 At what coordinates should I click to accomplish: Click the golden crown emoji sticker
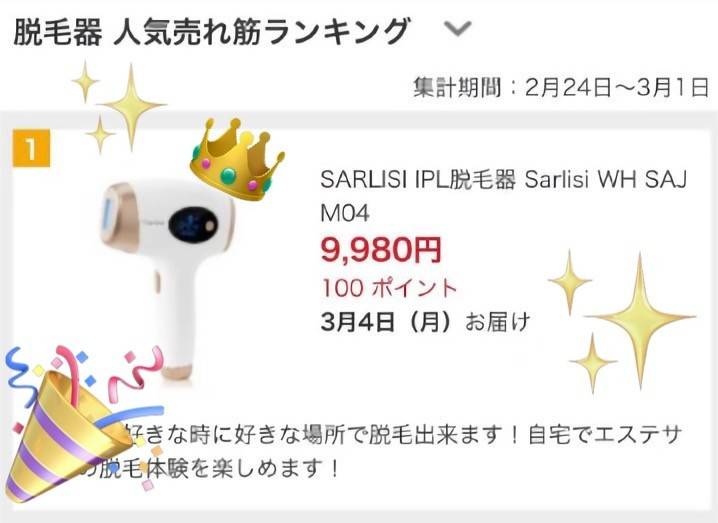tap(237, 159)
